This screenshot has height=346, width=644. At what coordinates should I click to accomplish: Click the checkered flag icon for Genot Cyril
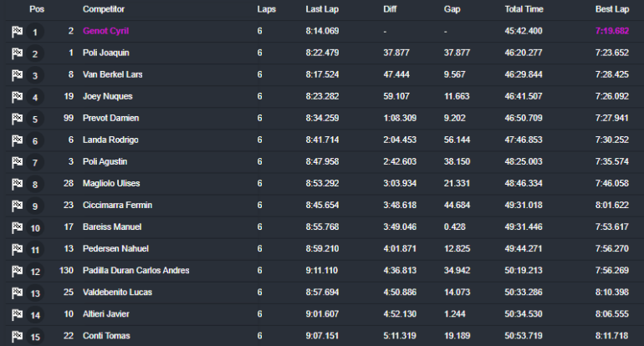17,32
